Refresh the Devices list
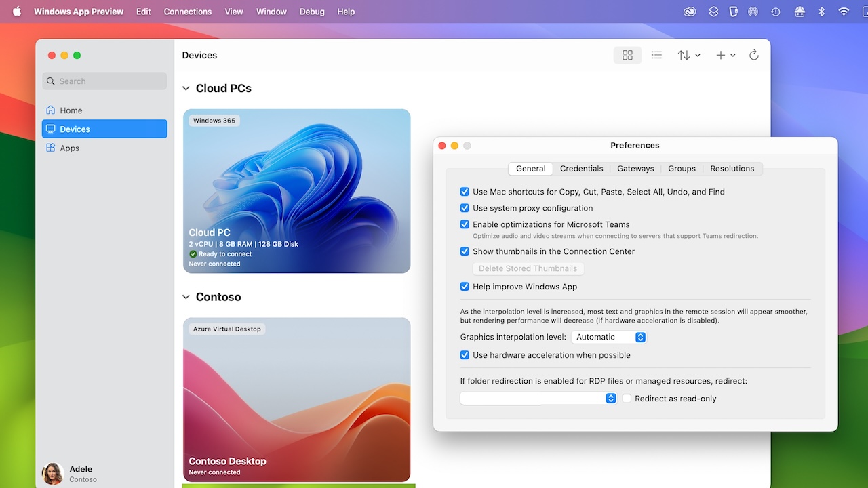 pyautogui.click(x=753, y=55)
